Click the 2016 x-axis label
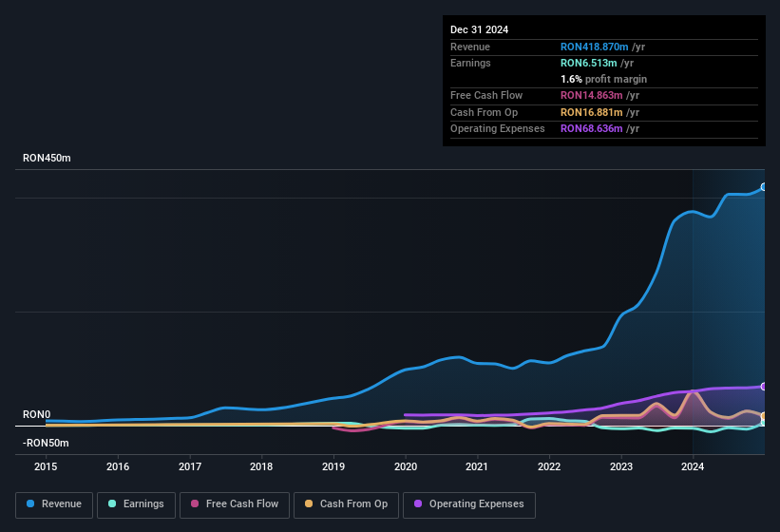This screenshot has height=532, width=780. click(118, 466)
